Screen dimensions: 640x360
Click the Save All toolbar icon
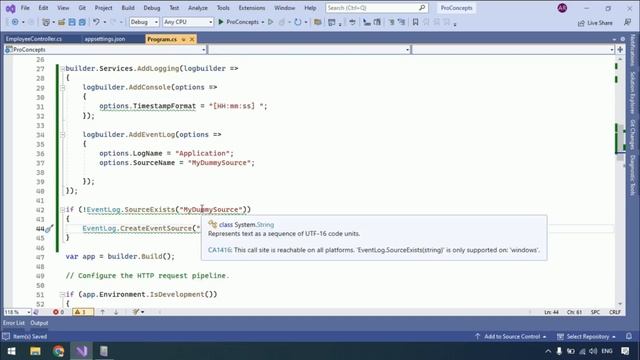[x=82, y=22]
